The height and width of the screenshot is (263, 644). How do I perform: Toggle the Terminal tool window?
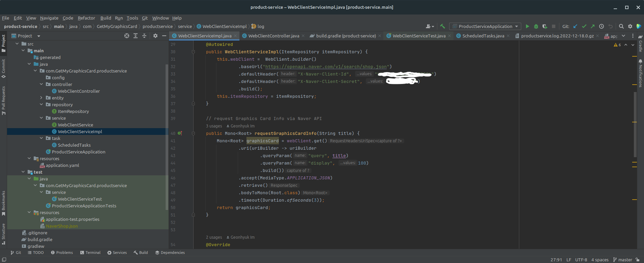pos(90,253)
